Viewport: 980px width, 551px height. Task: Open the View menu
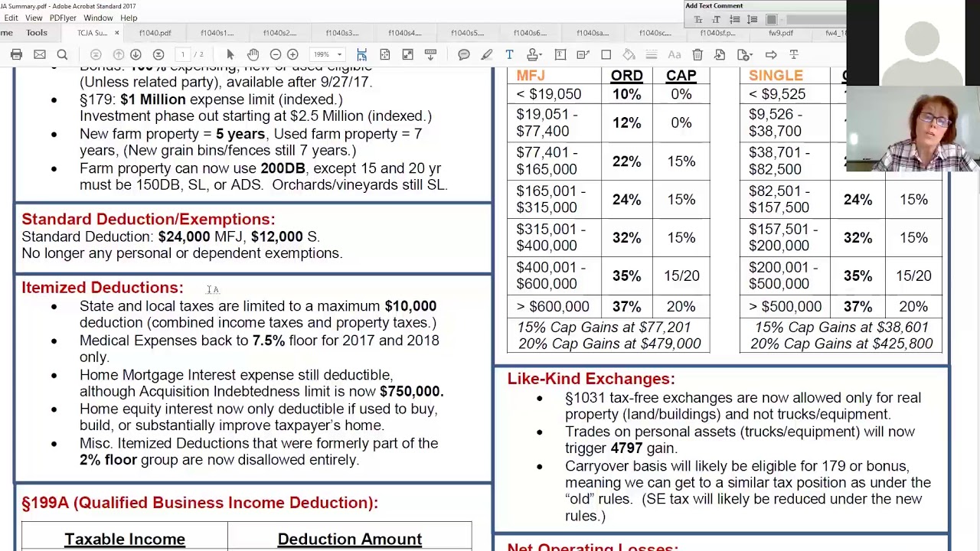point(34,18)
